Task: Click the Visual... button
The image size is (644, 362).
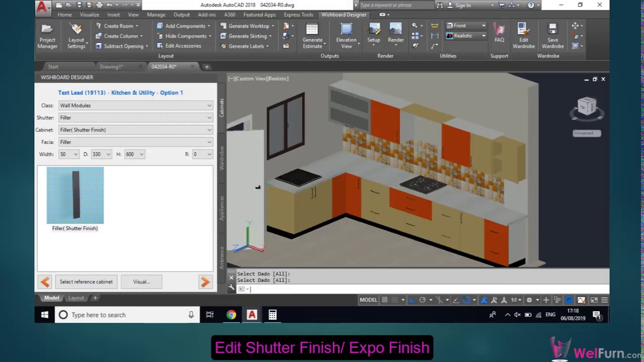Action: 141,282
